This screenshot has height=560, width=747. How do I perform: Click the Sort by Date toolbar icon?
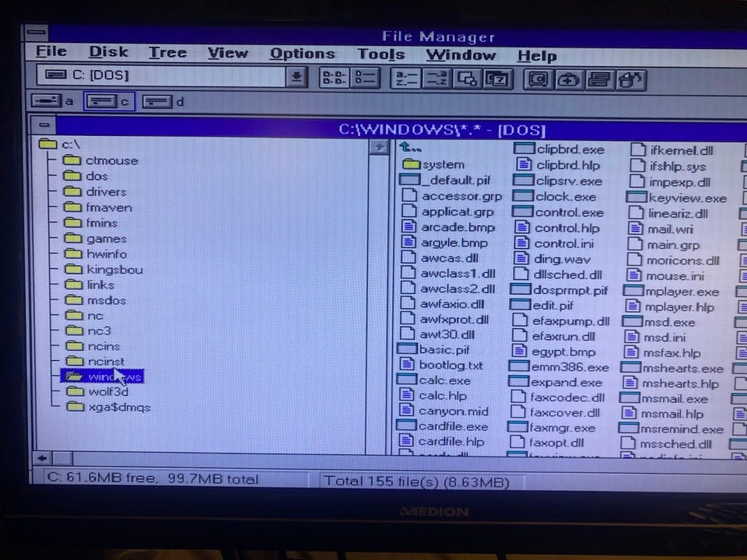(497, 79)
